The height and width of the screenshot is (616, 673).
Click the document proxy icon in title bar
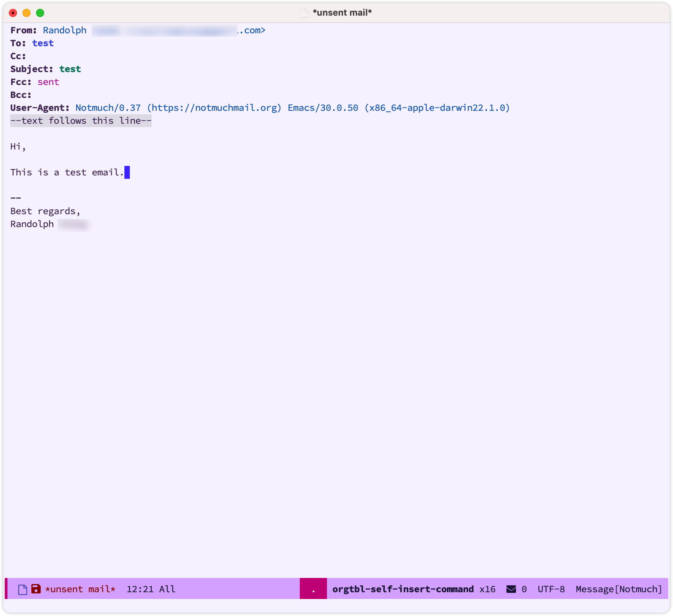304,13
